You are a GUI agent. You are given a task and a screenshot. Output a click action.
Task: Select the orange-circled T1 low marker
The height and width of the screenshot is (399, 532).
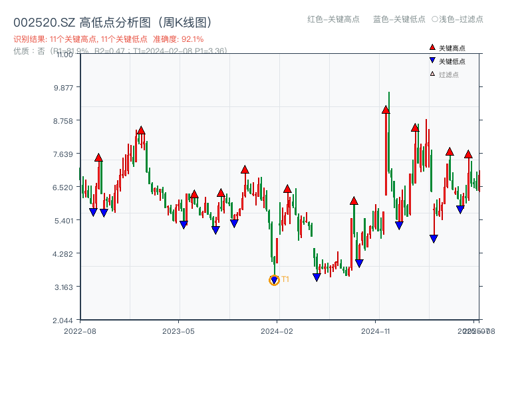coord(274,280)
